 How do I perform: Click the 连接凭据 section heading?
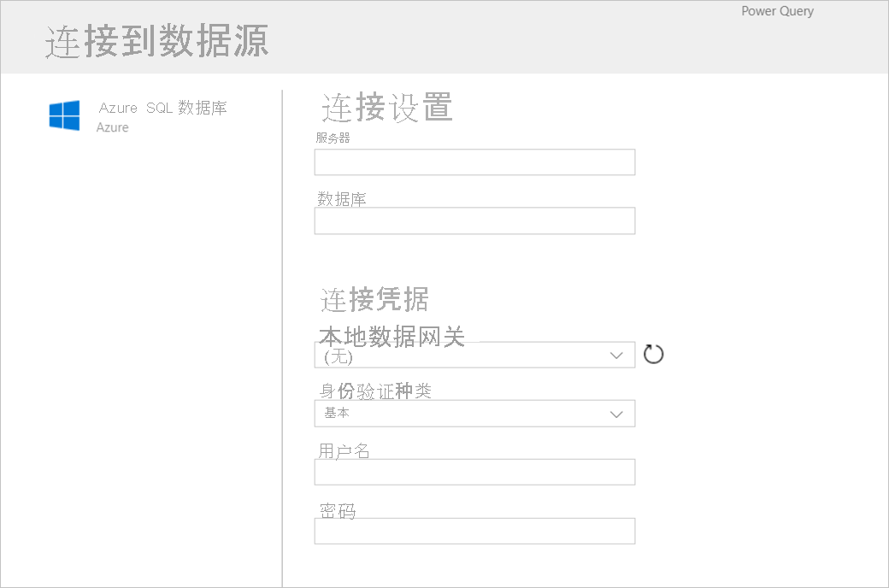[x=374, y=300]
